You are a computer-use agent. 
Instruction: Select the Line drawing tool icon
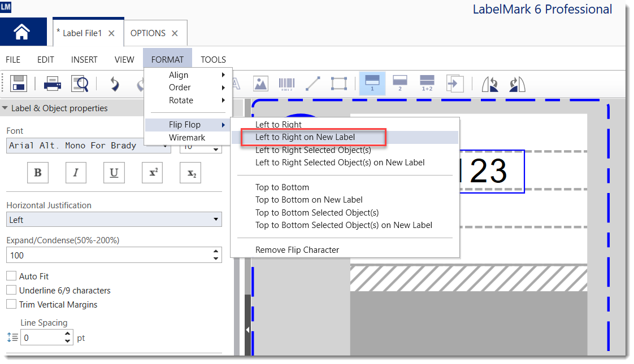pos(312,84)
